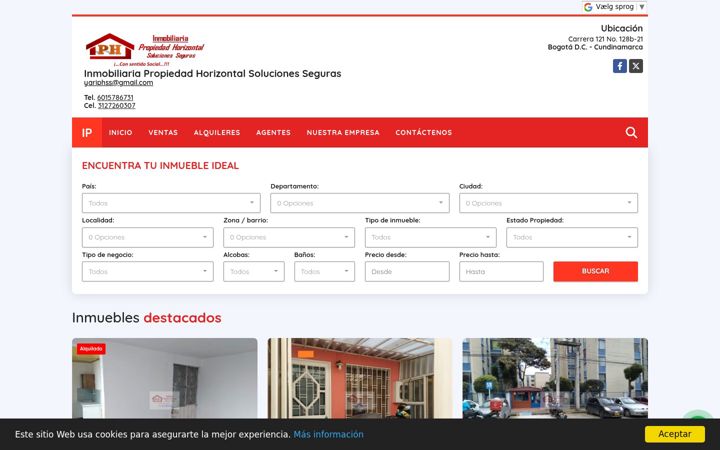Image resolution: width=720 pixels, height=450 pixels.
Task: Expand the Tipo de negocio dropdown
Action: [x=148, y=271]
